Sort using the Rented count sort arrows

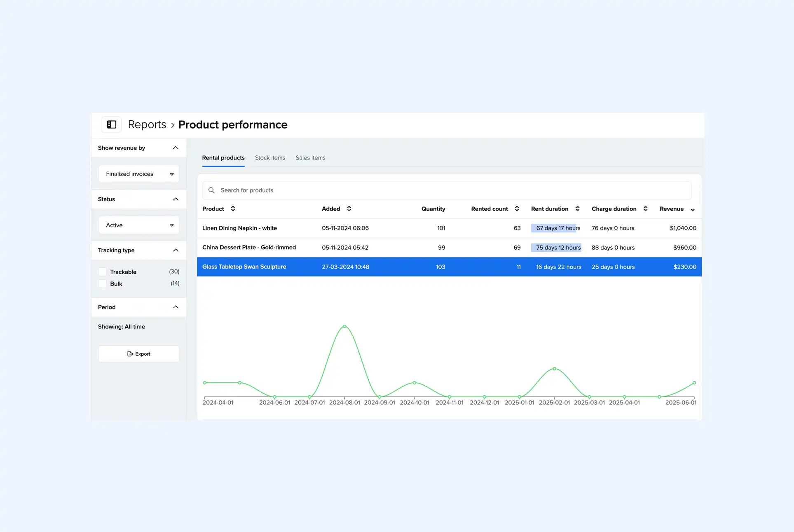[517, 209]
